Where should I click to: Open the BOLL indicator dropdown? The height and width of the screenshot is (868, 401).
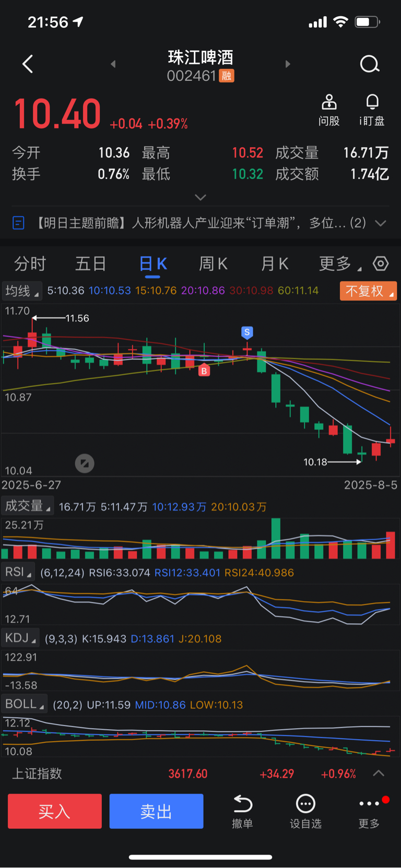point(25,704)
